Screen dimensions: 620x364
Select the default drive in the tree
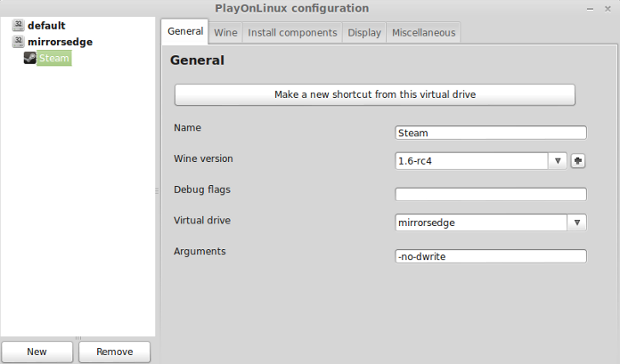pos(46,26)
